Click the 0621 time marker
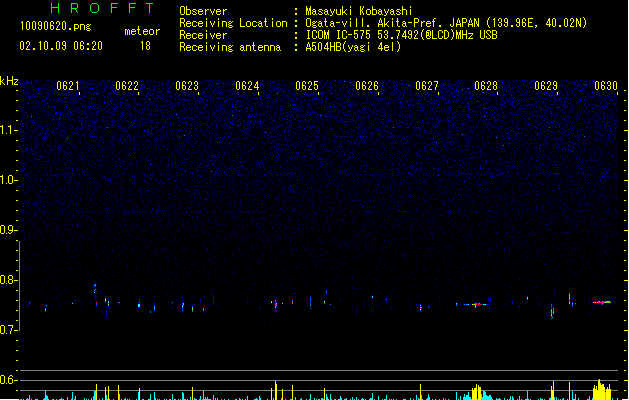Image resolution: width=629 pixels, height=400 pixels. (x=67, y=86)
